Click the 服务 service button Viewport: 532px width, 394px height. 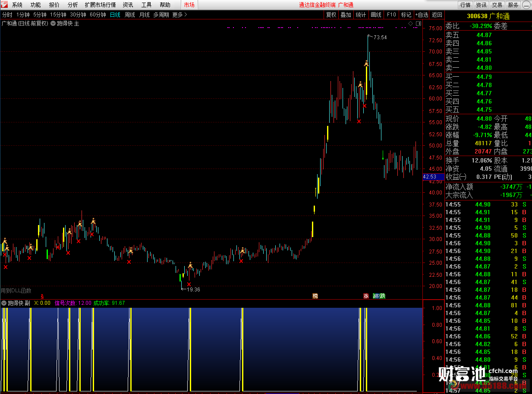(x=513, y=5)
